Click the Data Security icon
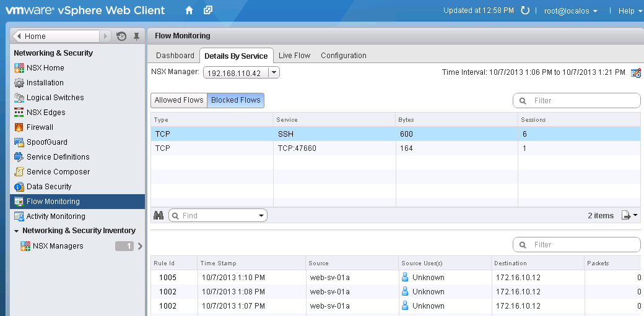 [19, 186]
